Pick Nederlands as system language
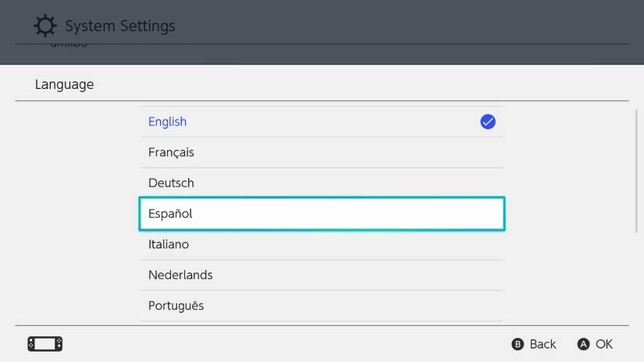Viewport: 644px width, 362px height. click(180, 275)
